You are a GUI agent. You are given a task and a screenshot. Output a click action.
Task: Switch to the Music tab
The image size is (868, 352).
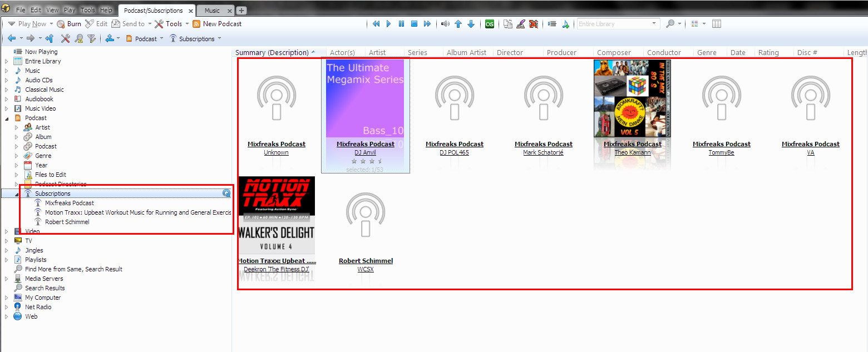coord(212,11)
